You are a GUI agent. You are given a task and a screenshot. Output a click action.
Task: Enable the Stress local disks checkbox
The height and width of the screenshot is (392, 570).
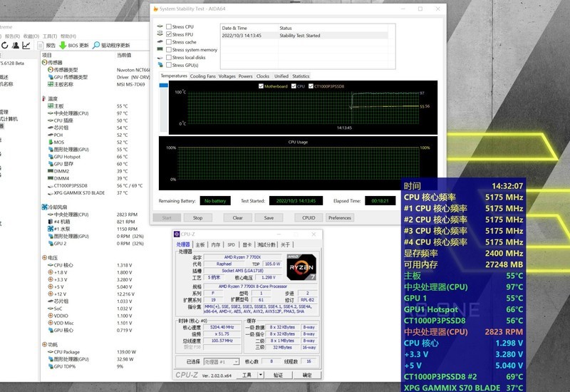[x=169, y=57]
